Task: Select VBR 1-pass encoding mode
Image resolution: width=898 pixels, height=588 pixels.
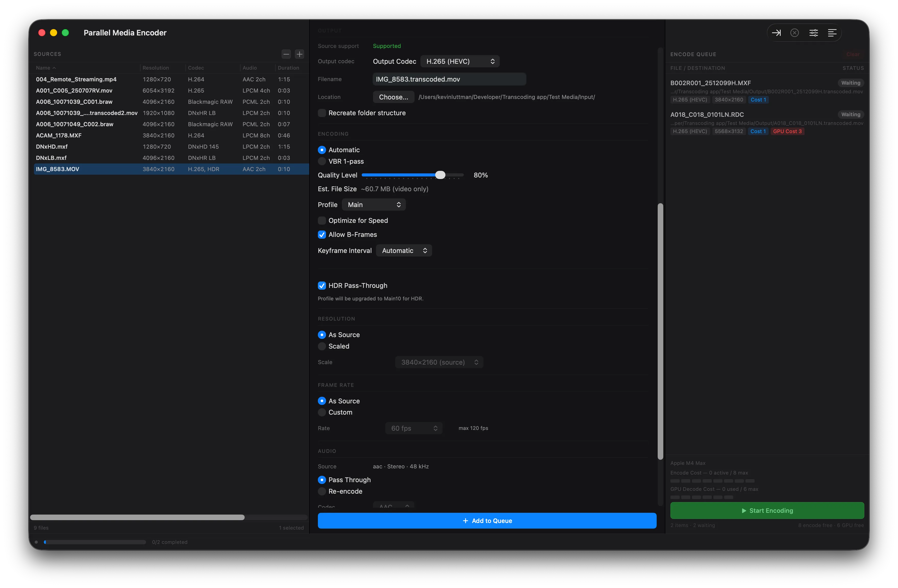Action: (322, 161)
